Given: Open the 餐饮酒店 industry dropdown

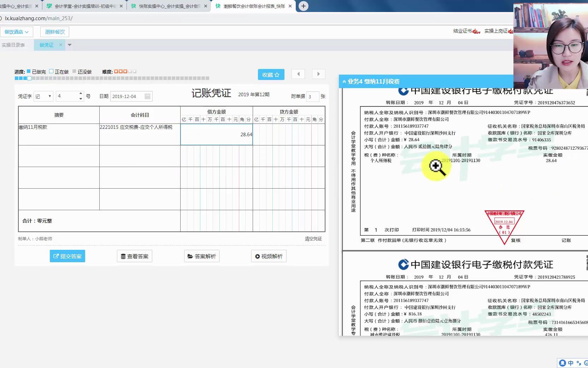Looking at the screenshot, I should click(17, 32).
